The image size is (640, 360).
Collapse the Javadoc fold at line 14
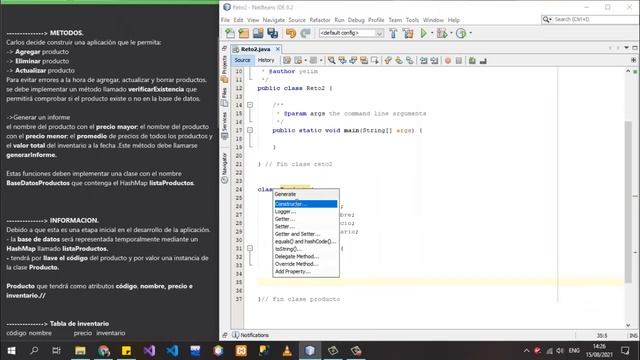click(x=250, y=105)
